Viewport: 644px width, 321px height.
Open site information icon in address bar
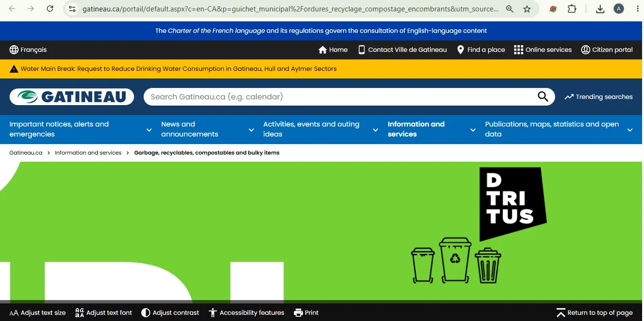(x=72, y=9)
